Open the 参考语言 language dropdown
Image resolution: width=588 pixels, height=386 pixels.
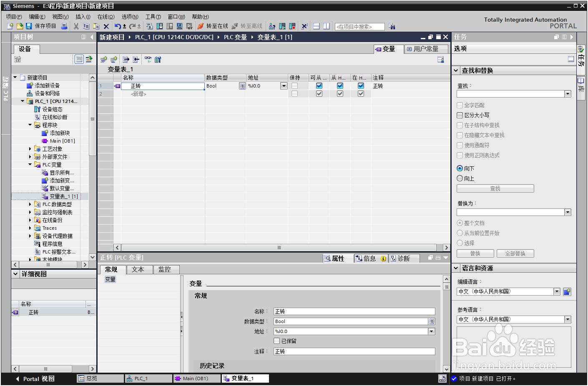[568, 319]
